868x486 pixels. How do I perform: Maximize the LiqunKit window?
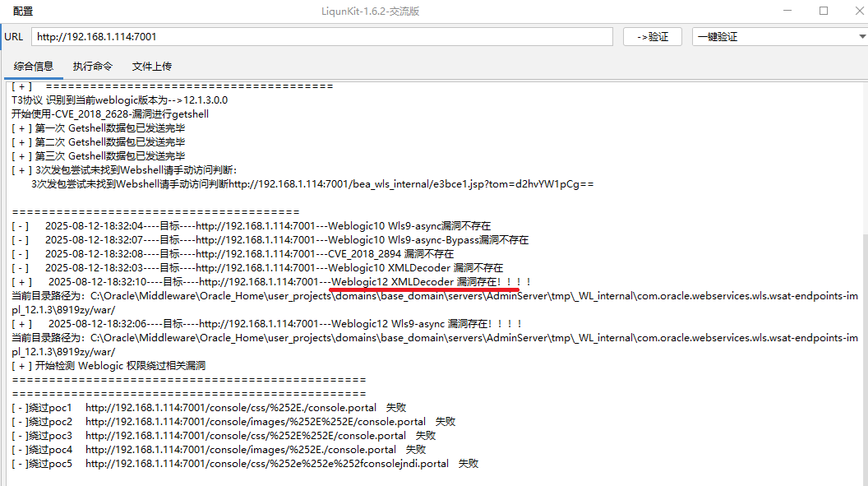coord(824,11)
